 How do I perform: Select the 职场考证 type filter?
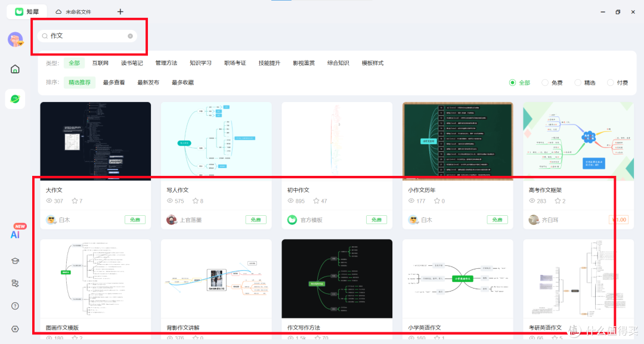[x=235, y=63]
